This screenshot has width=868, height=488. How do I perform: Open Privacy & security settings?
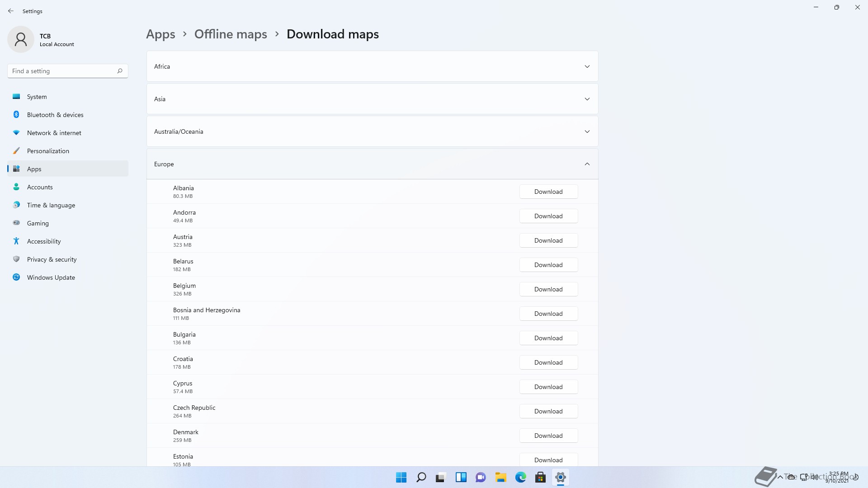(52, 259)
